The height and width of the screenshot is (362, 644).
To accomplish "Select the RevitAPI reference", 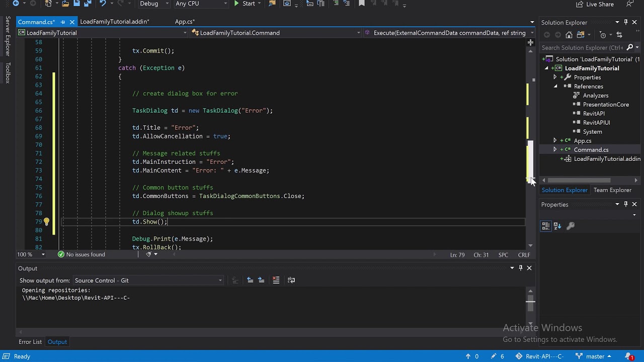I will click(594, 114).
